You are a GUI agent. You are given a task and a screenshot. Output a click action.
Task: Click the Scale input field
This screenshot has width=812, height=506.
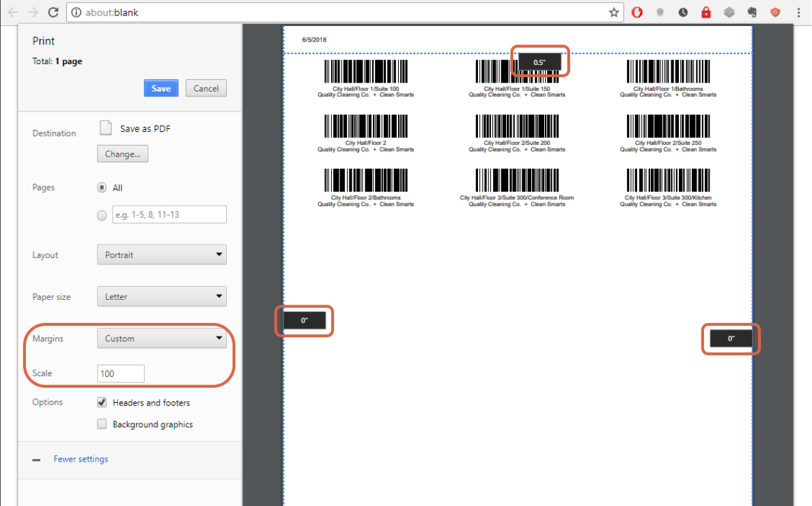click(121, 374)
